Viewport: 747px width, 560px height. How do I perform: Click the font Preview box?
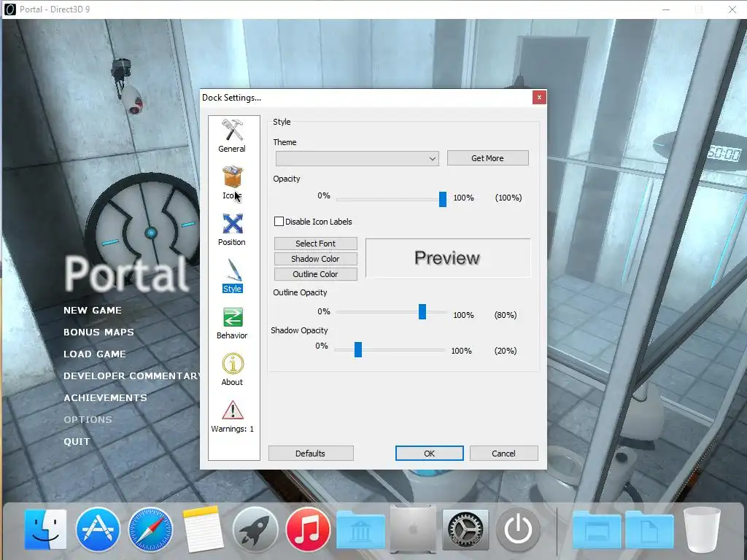pyautogui.click(x=448, y=257)
